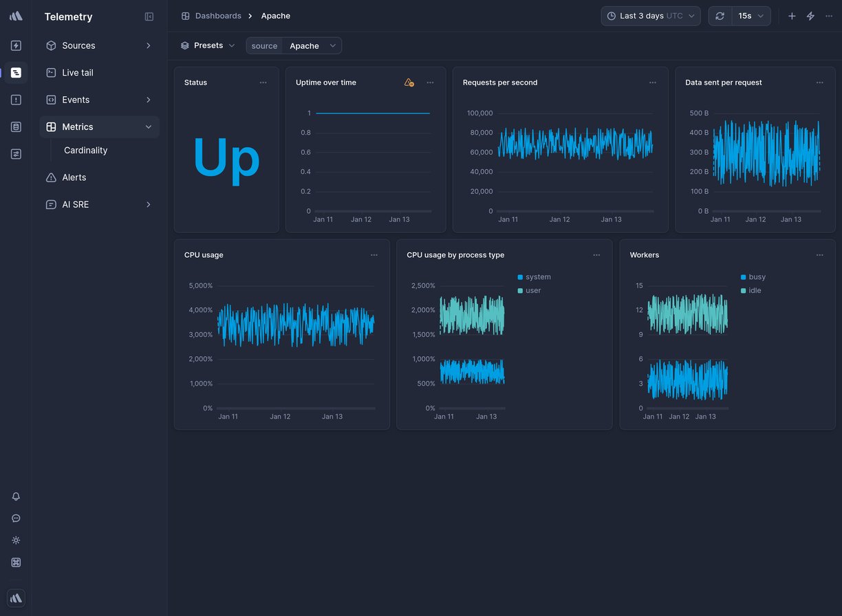
Task: Open the Presets dropdown
Action: tap(207, 45)
